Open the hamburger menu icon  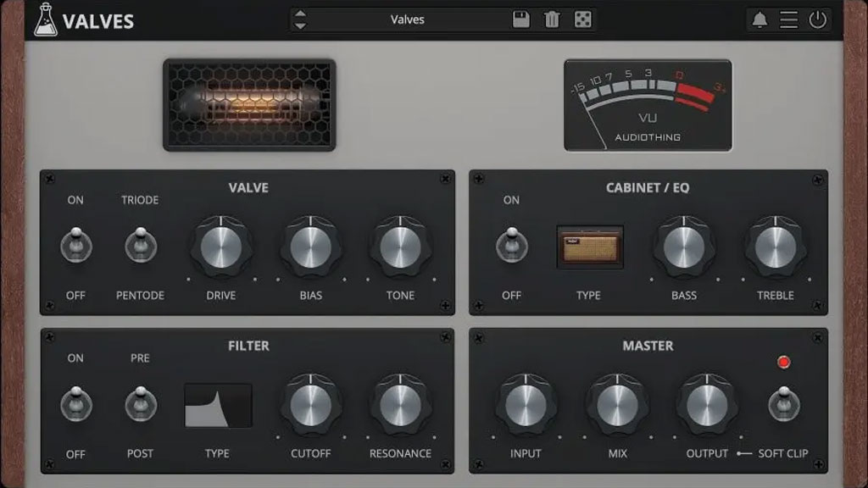789,20
